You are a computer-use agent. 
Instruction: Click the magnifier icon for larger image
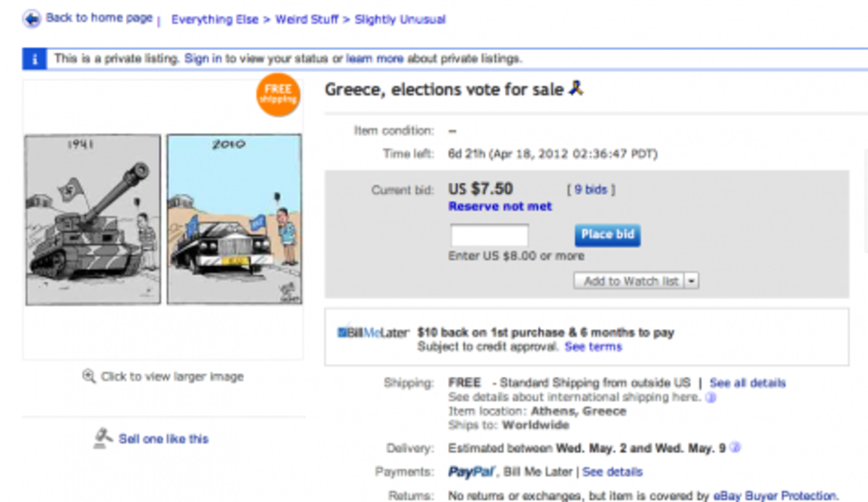[89, 376]
